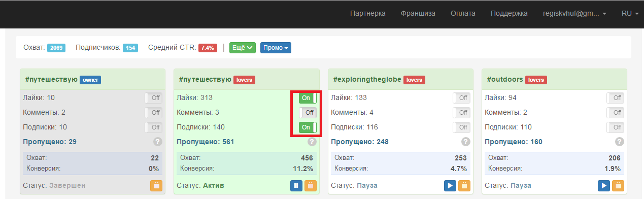Open help icon next to Пропущено: 248
The image size is (644, 199).
[x=466, y=142]
